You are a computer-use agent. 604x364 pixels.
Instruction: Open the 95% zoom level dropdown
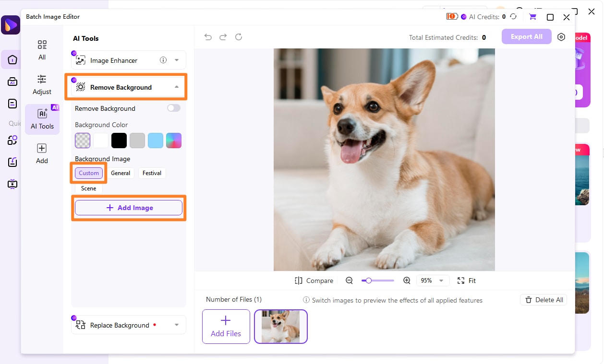click(433, 281)
